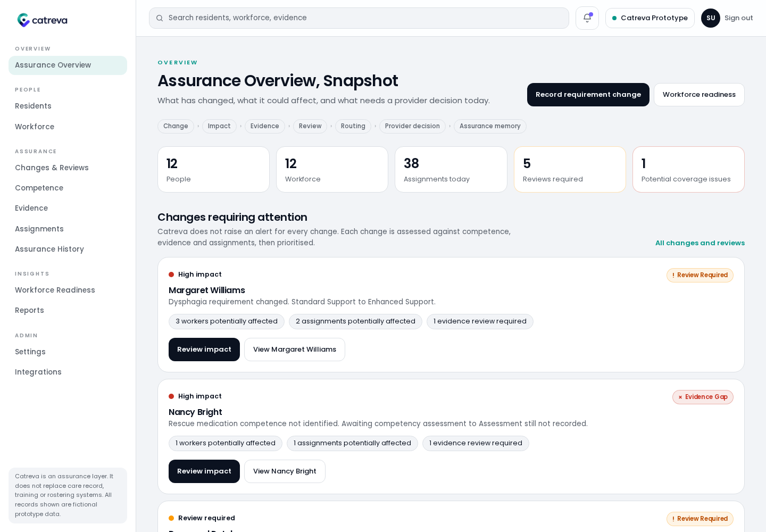Click Review Required badge on Margaret Williams

pyautogui.click(x=700, y=276)
